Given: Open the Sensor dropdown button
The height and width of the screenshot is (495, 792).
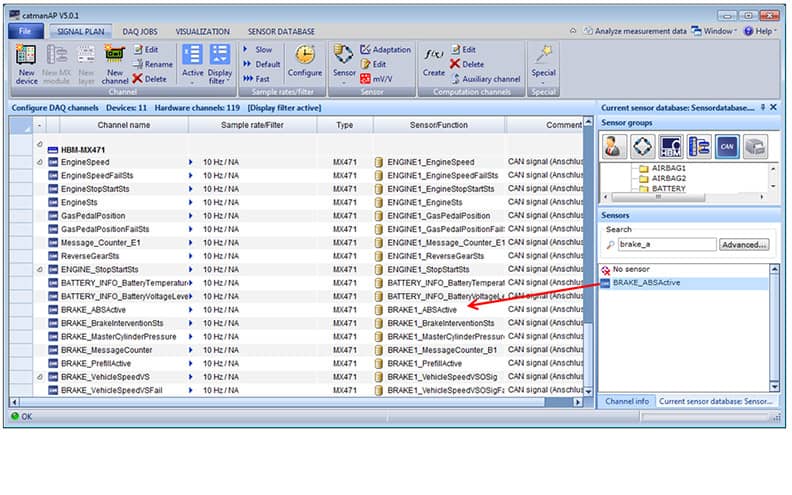Looking at the screenshot, I should pyautogui.click(x=344, y=64).
